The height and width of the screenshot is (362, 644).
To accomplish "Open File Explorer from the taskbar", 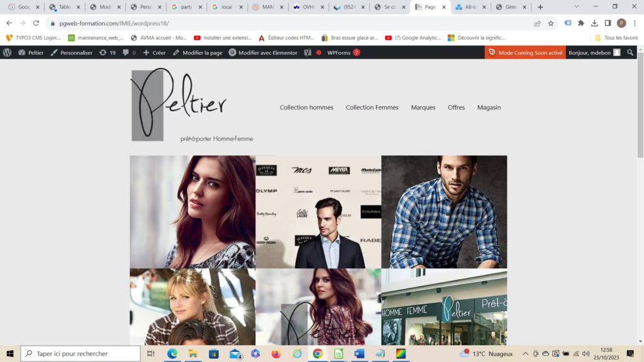I will point(192,353).
